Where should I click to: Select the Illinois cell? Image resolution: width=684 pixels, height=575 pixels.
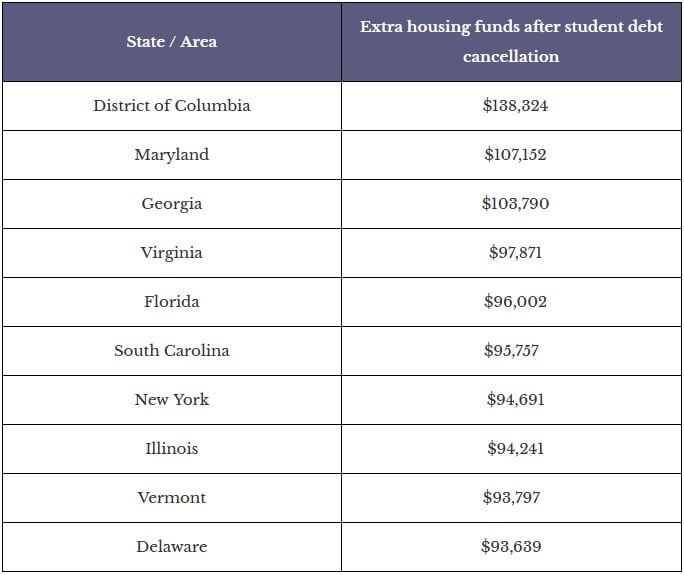pos(171,449)
